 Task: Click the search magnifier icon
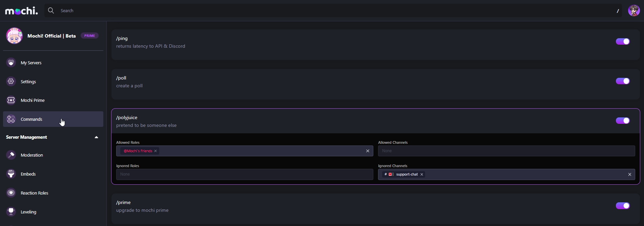51,11
